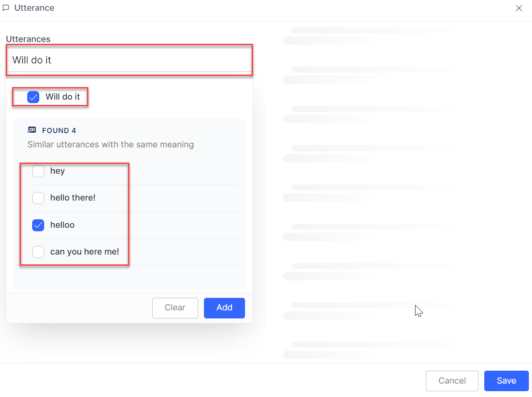Cancel the utterance dialog
The height and width of the screenshot is (397, 532).
coord(452,381)
